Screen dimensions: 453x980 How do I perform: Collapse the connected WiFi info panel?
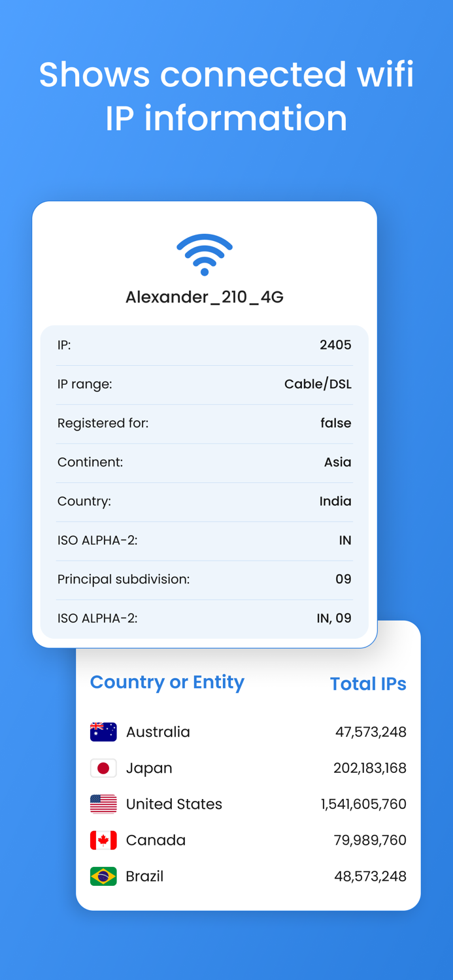[204, 423]
